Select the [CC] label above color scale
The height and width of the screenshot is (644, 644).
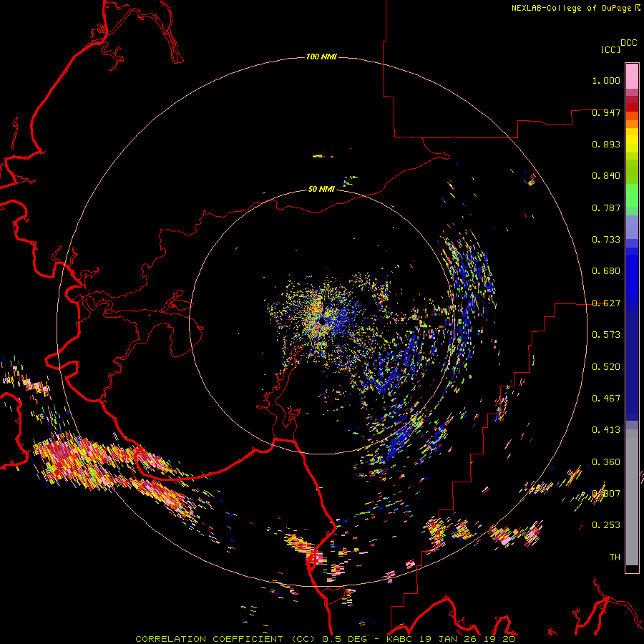click(610, 49)
